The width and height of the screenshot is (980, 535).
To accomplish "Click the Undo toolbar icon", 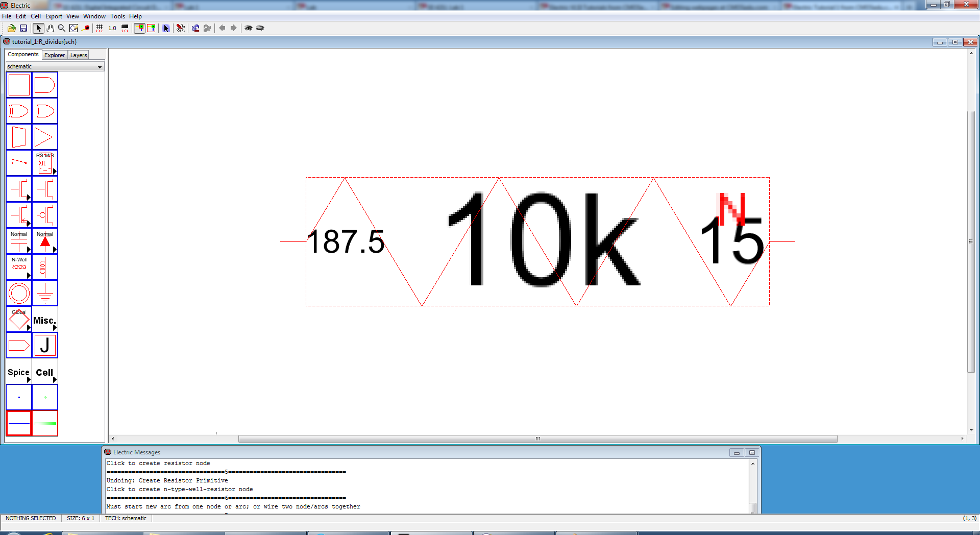I will (195, 28).
